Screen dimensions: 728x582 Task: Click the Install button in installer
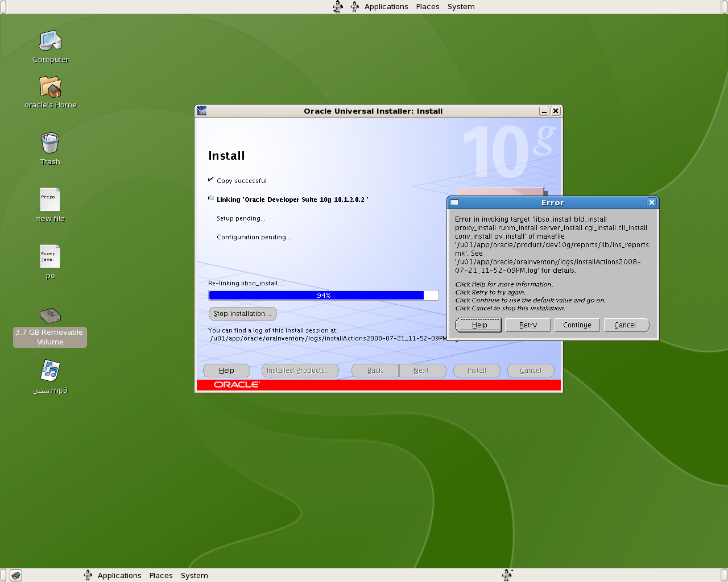[x=477, y=371]
